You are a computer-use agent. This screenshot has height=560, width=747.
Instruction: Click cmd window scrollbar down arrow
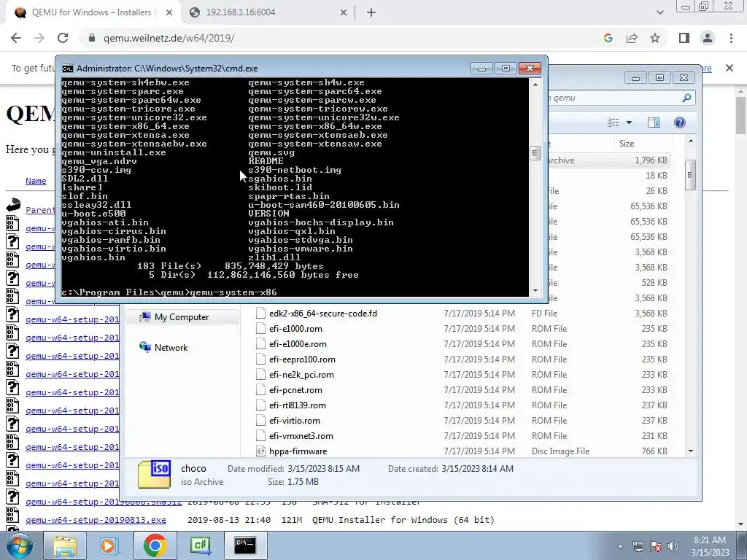(535, 290)
